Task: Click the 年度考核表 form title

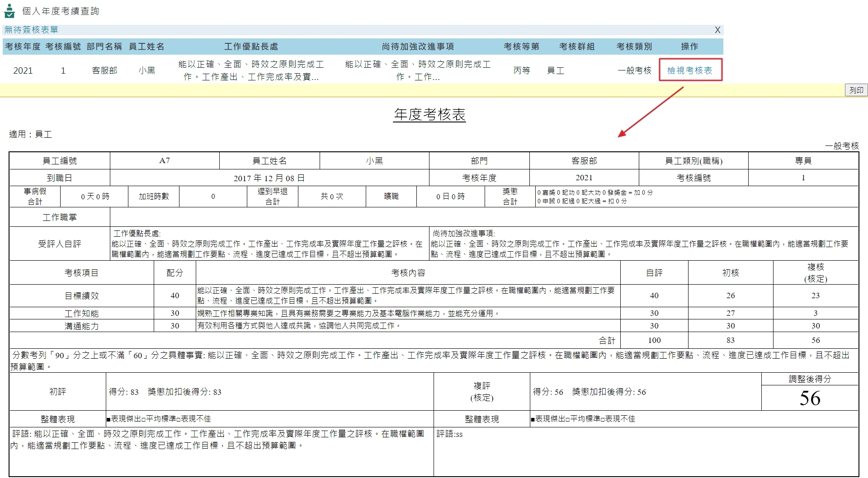Action: [429, 115]
